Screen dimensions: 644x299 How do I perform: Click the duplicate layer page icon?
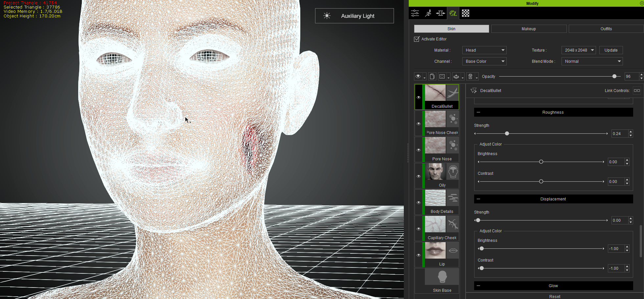click(432, 77)
